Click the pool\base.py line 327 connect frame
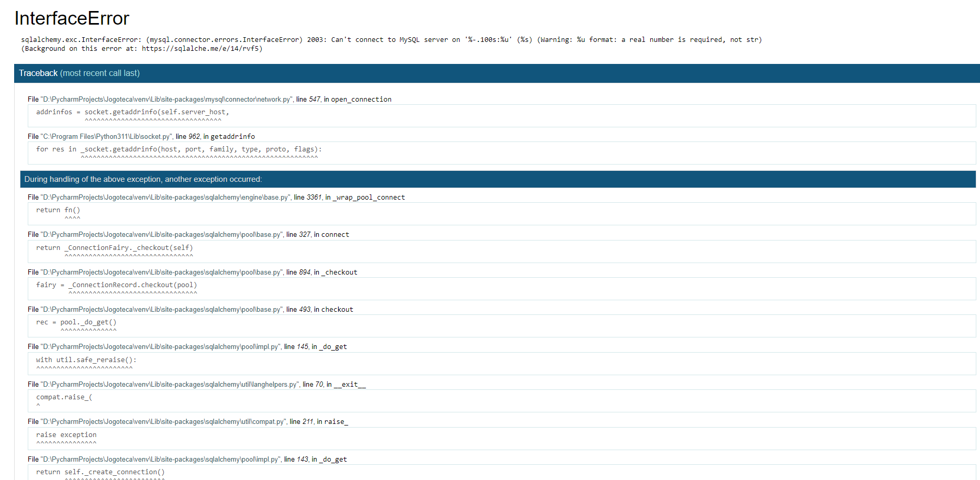The width and height of the screenshot is (980, 480). coord(188,235)
